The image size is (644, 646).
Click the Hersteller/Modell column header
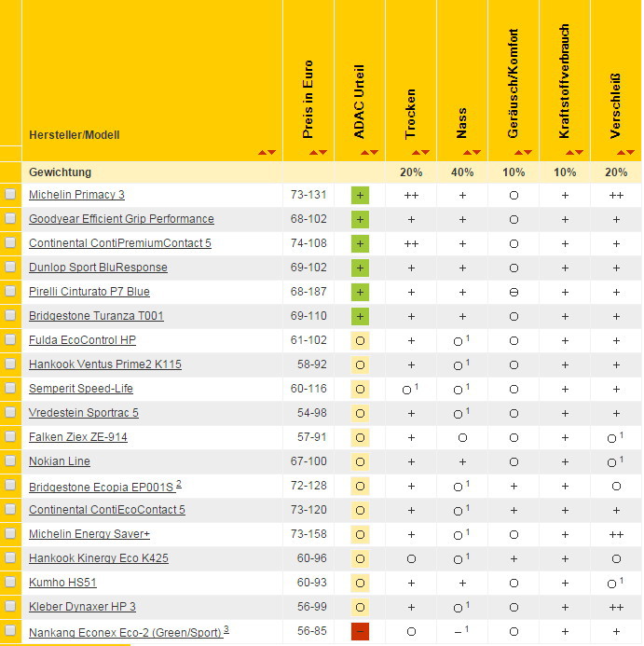pyautogui.click(x=75, y=135)
